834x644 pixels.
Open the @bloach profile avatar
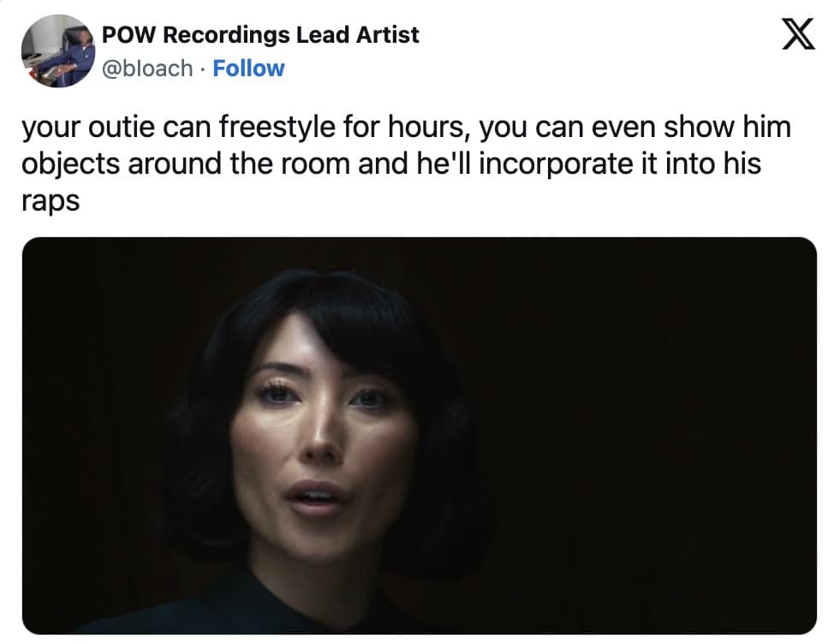point(57,51)
